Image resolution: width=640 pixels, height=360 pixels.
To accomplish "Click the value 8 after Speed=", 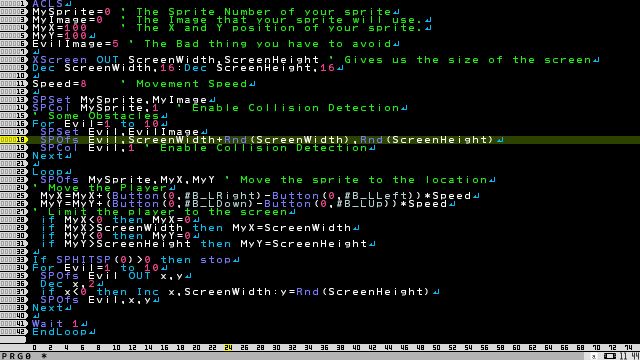I will (x=84, y=84).
